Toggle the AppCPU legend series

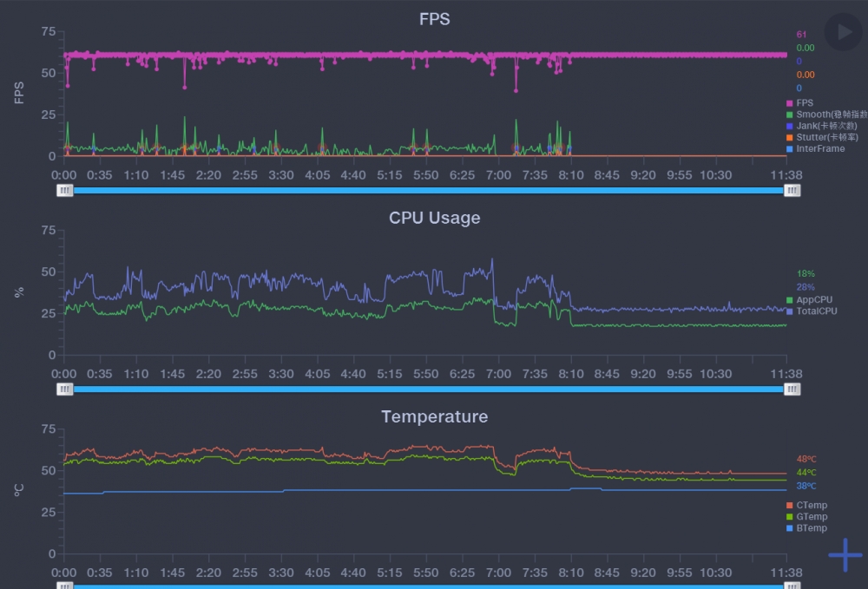tap(809, 300)
